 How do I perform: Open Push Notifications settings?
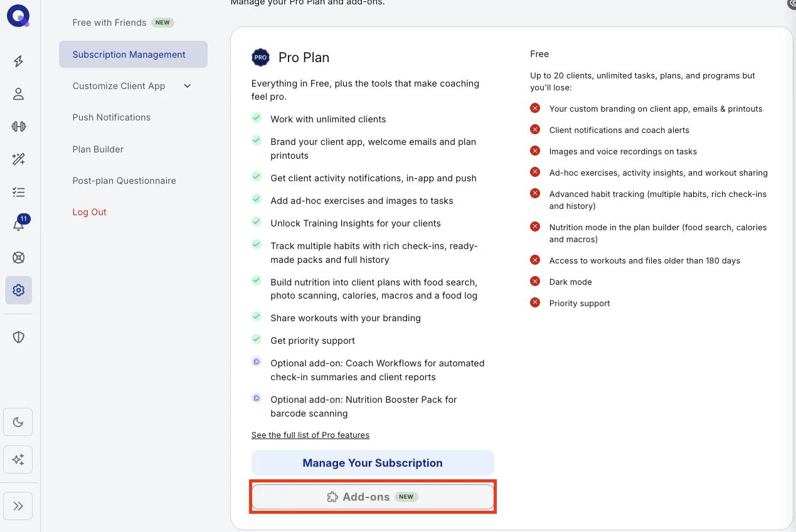[x=112, y=117]
